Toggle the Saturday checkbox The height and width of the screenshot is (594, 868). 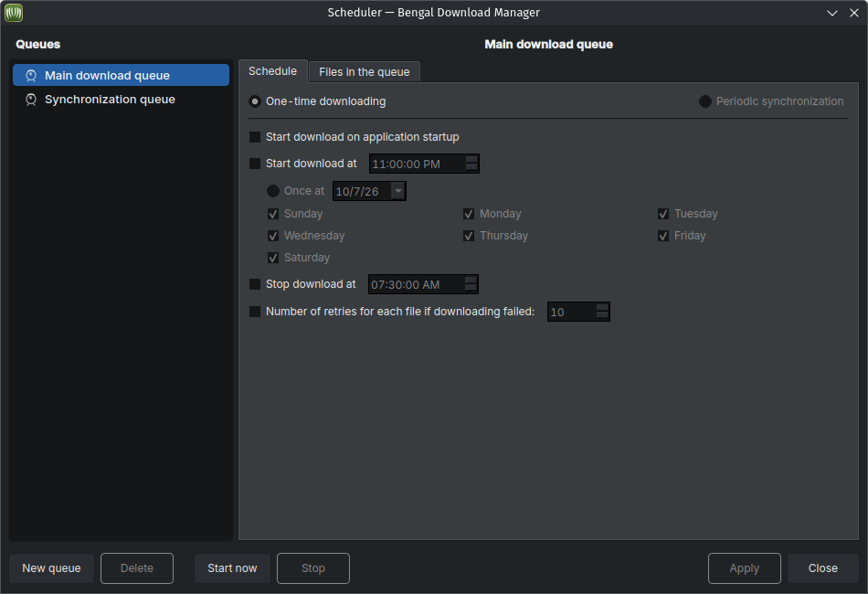click(273, 258)
